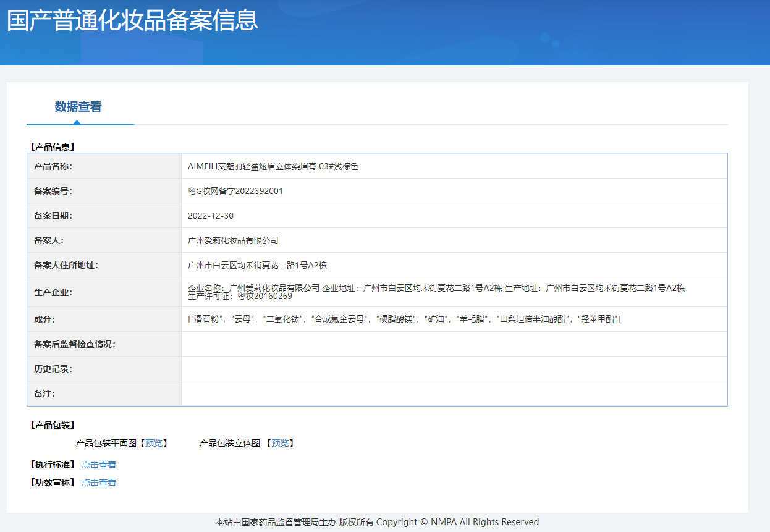The width and height of the screenshot is (770, 532).
Task: Click the 备案人住所地址 address value
Action: 257,265
